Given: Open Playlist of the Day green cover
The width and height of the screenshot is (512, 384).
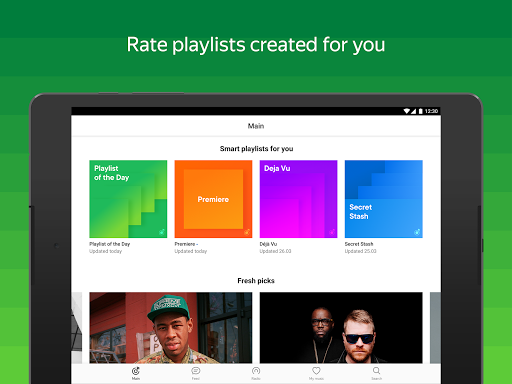Looking at the screenshot, I should (x=128, y=199).
